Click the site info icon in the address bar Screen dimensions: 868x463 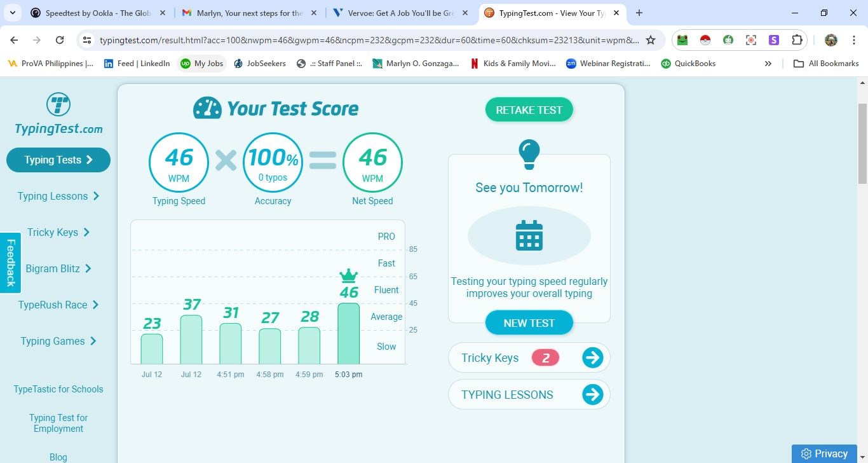86,39
